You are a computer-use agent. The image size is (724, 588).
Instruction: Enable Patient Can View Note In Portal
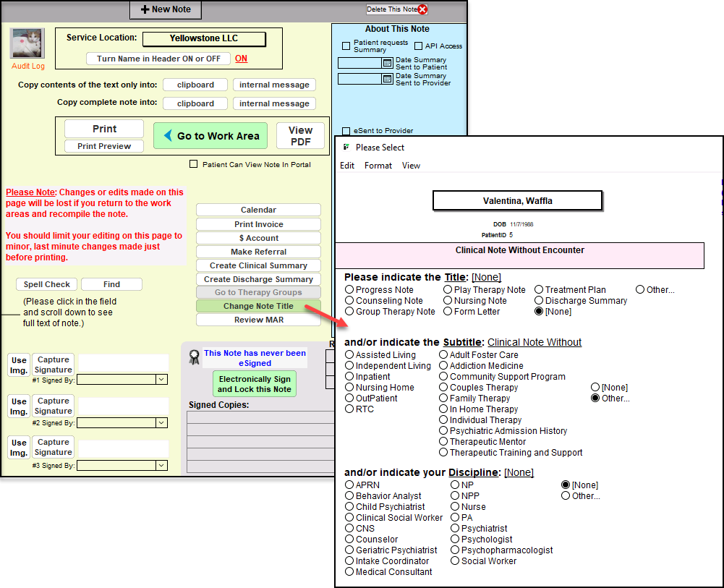tap(193, 164)
